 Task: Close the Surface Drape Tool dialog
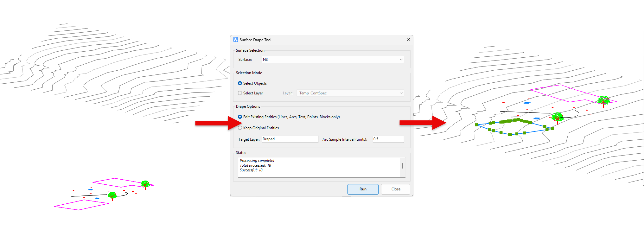coord(408,40)
